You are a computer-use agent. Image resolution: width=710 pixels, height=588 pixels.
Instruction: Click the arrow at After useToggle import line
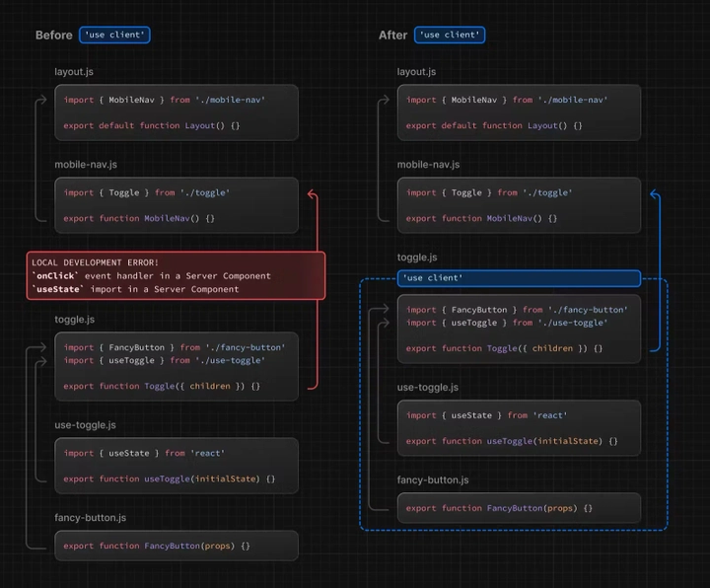[x=384, y=323]
